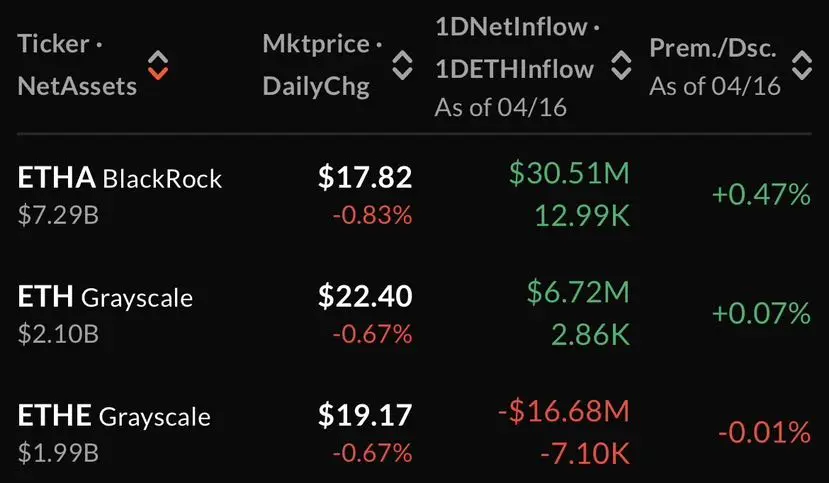The width and height of the screenshot is (829, 483).
Task: Click ETHE discount value -0.01%
Action: (764, 432)
